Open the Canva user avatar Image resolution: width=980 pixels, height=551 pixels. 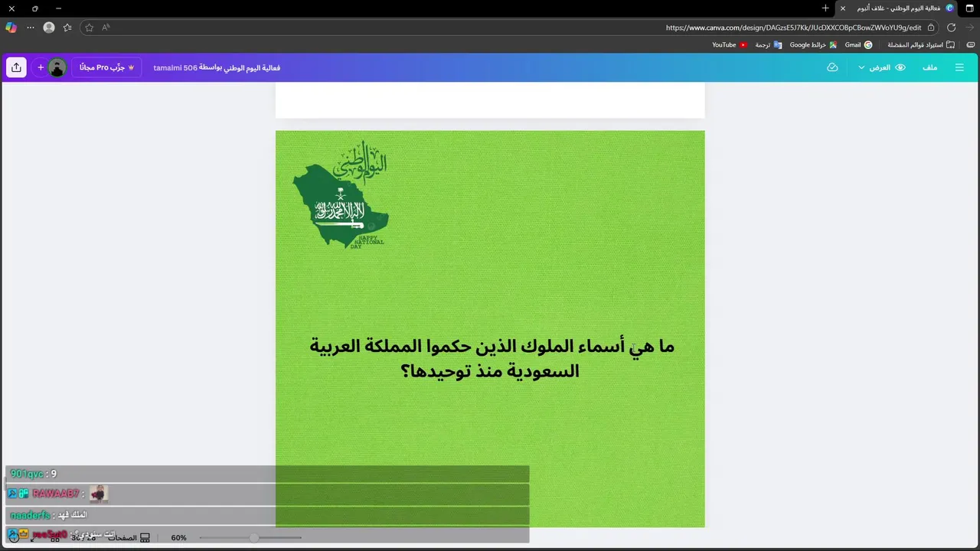point(57,67)
